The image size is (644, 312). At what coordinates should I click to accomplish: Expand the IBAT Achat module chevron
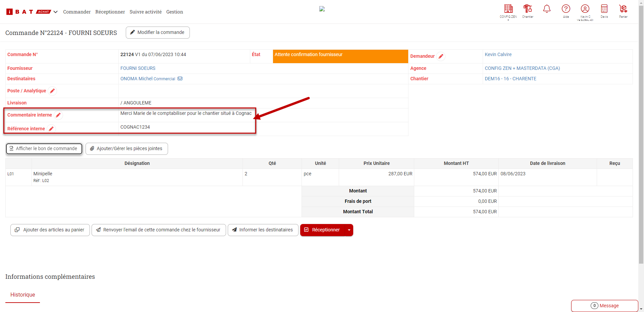click(56, 12)
